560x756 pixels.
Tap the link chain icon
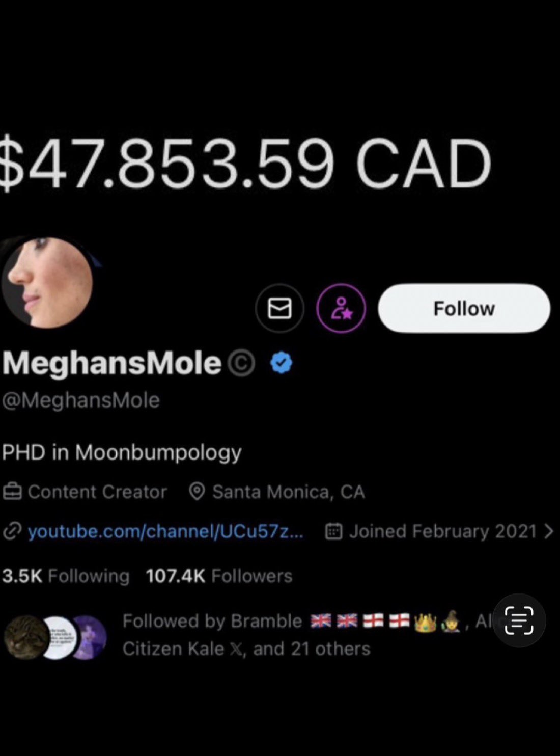click(x=12, y=531)
